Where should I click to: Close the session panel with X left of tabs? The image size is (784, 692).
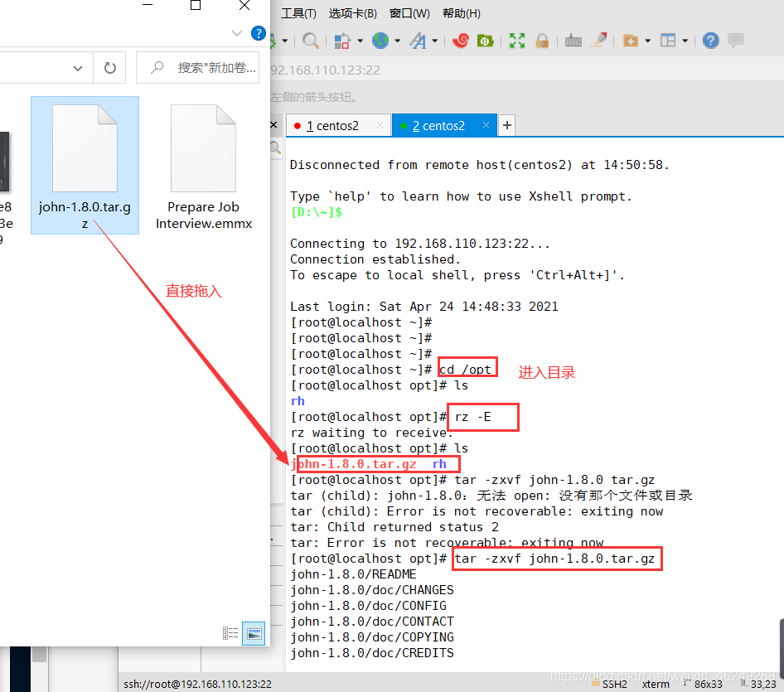pos(273,125)
